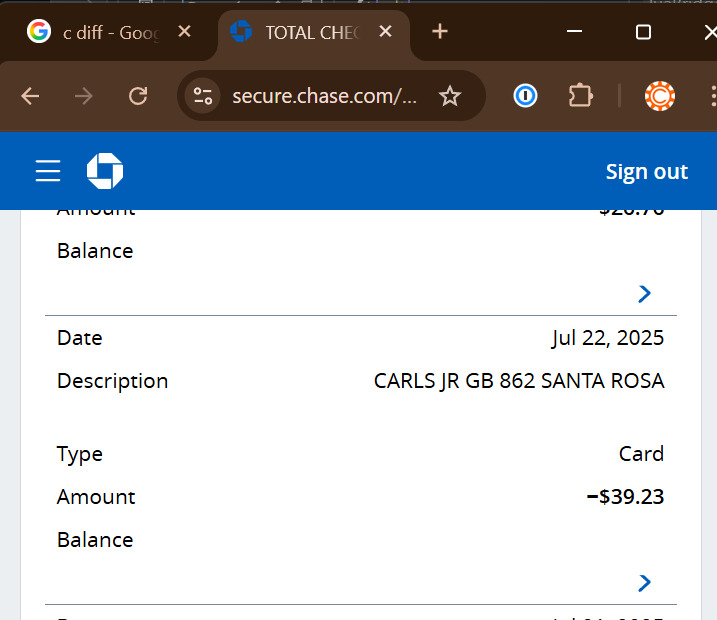The width and height of the screenshot is (717, 620).
Task: Reload the Chase page
Action: point(138,96)
